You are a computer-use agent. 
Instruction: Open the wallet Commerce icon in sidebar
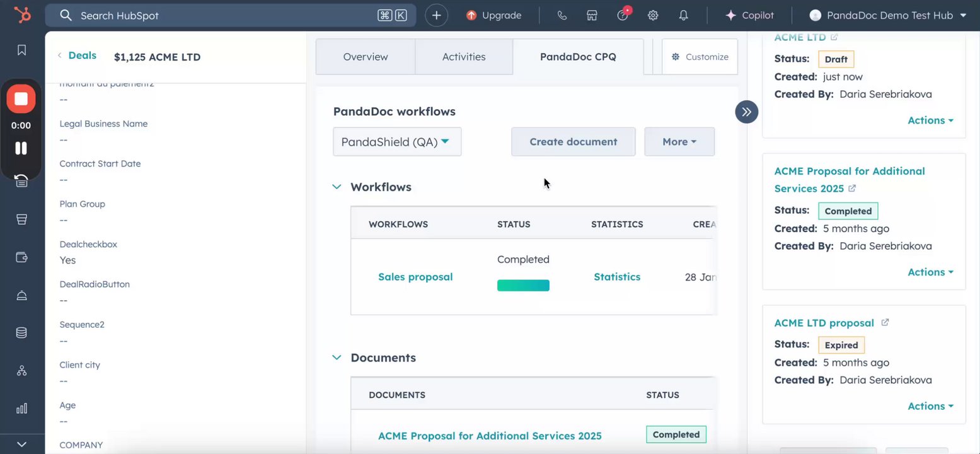(21, 257)
